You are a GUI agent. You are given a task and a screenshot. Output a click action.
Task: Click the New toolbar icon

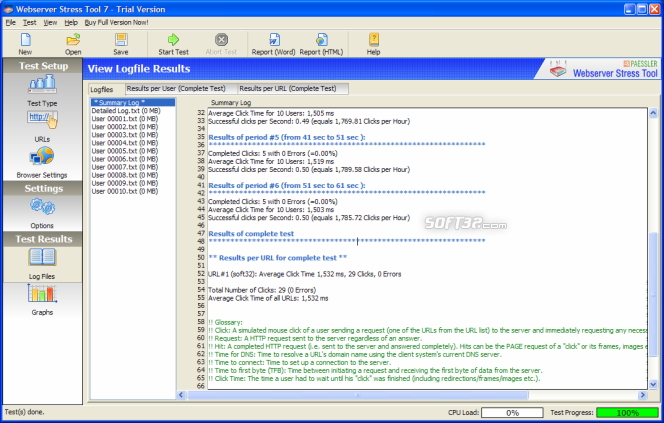(x=25, y=44)
